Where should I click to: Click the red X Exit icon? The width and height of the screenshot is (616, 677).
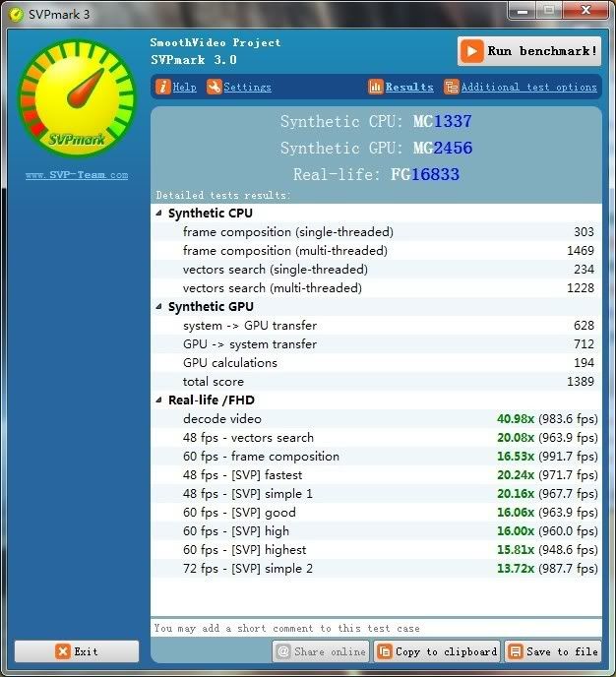[63, 651]
